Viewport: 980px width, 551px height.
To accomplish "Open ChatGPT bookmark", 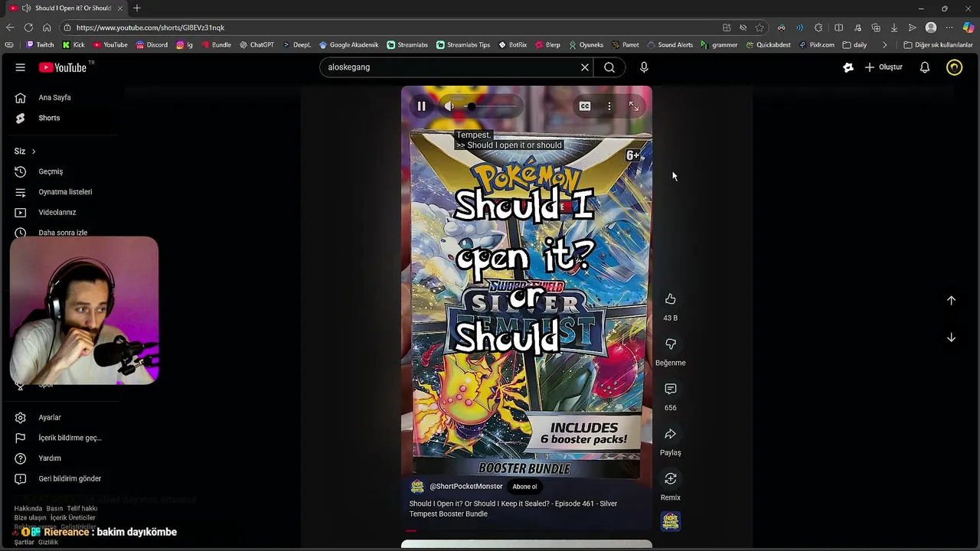I will [256, 45].
